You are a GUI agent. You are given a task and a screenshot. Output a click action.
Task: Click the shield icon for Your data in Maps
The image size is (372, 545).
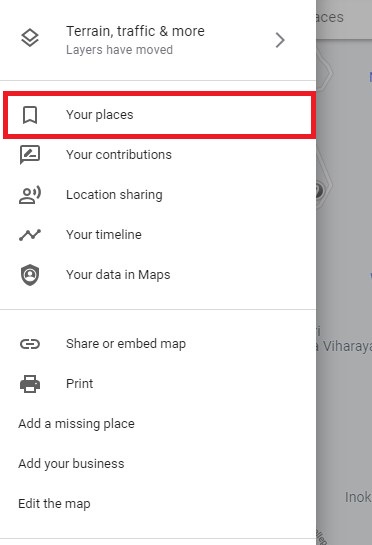tap(30, 275)
